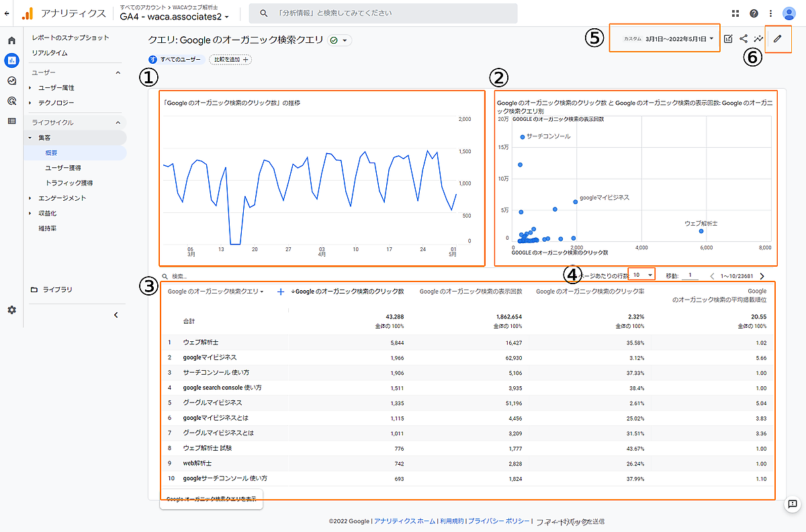Open the Advertising icon in left rail
This screenshot has width=806, height=532.
[x=11, y=101]
